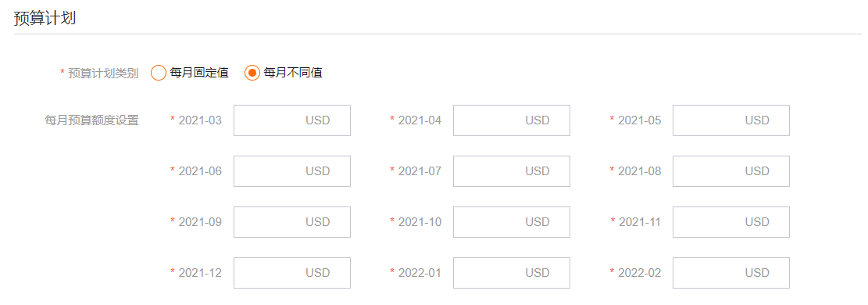Click the 2021-03 budget input field
The image size is (868, 305).
coord(292,120)
